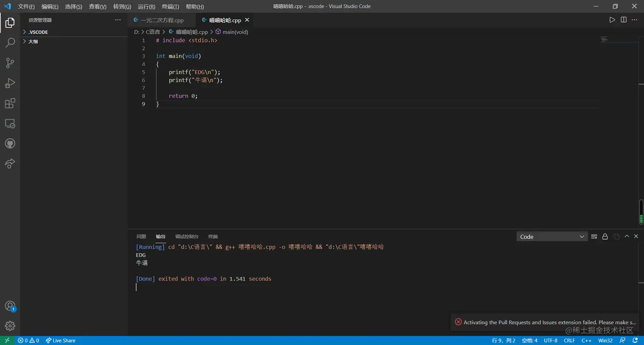Start Live Share from status bar
The height and width of the screenshot is (345, 644).
[60, 340]
